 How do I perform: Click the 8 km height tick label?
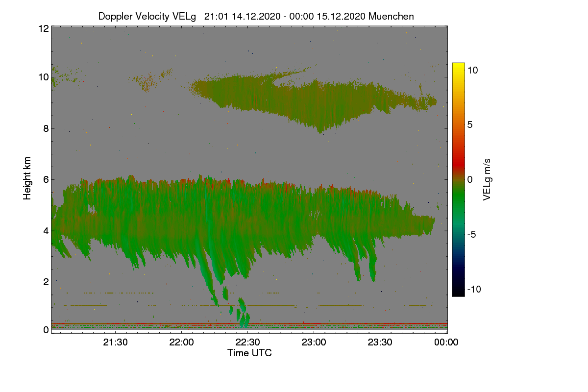click(46, 129)
